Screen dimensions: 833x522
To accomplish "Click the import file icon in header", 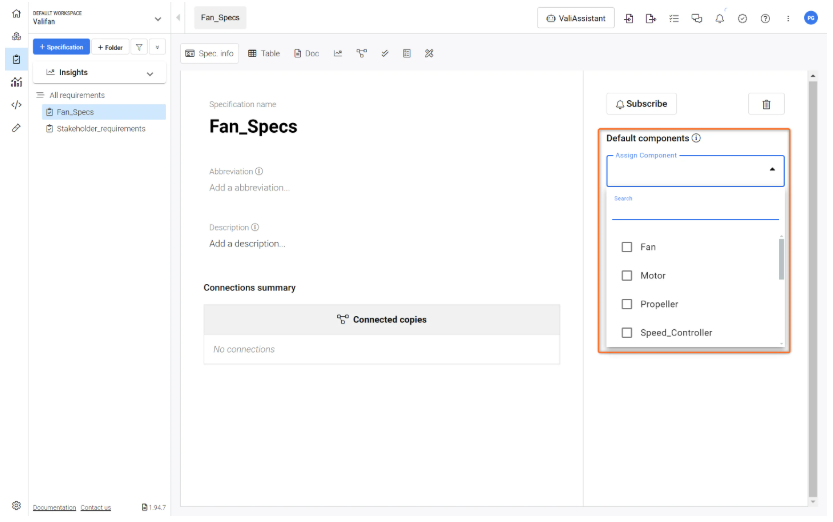I will pyautogui.click(x=629, y=18).
